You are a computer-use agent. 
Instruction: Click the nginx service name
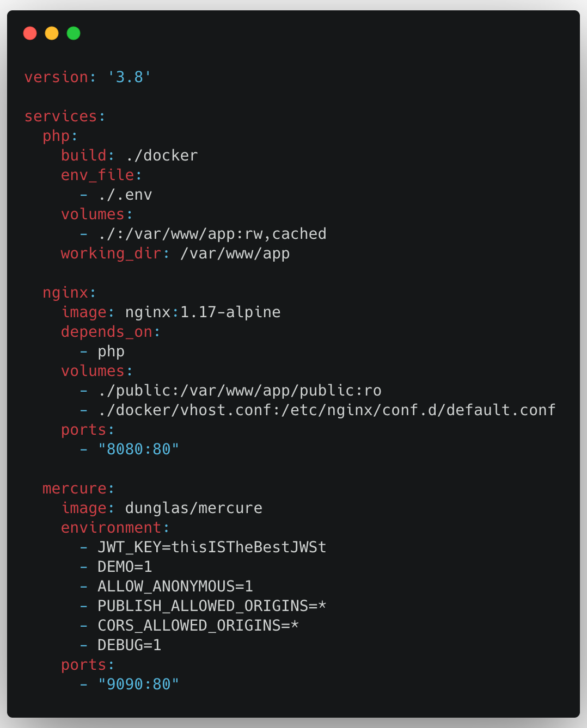point(65,293)
